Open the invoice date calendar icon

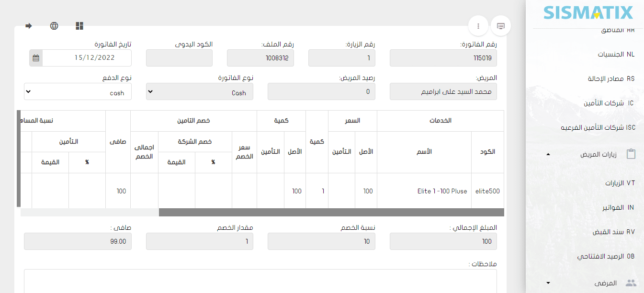point(36,58)
